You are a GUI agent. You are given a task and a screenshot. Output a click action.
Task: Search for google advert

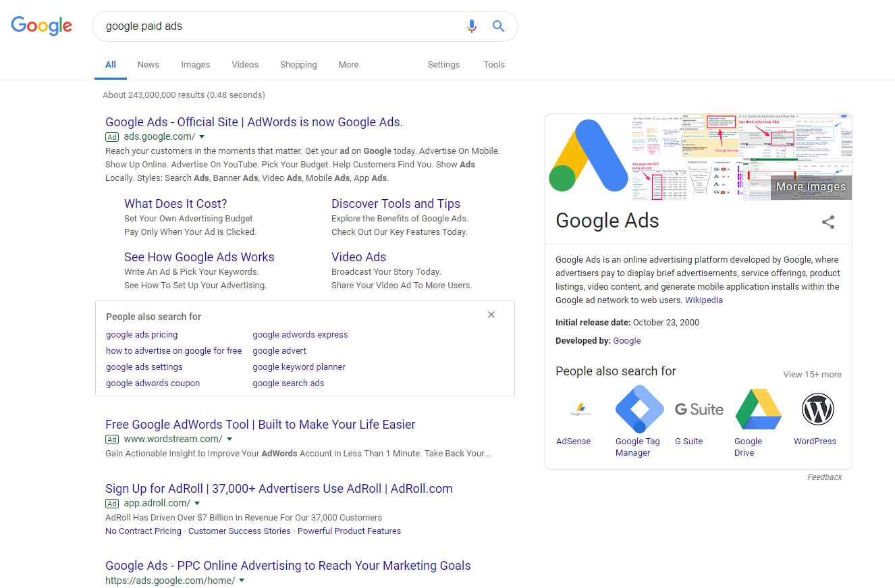pyautogui.click(x=279, y=351)
